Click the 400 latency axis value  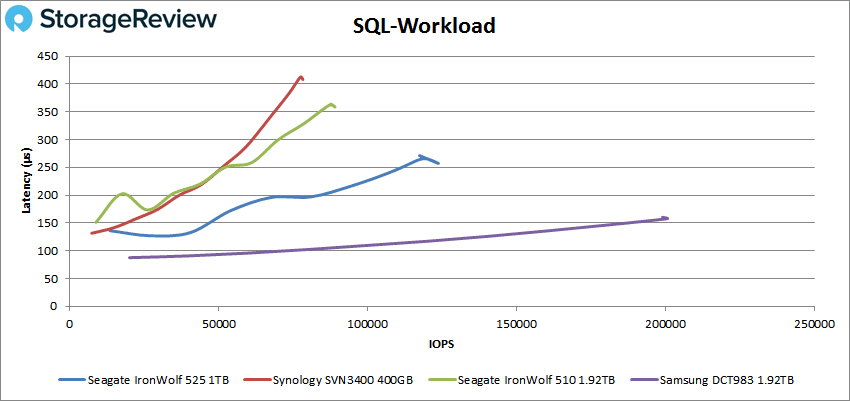[49, 83]
